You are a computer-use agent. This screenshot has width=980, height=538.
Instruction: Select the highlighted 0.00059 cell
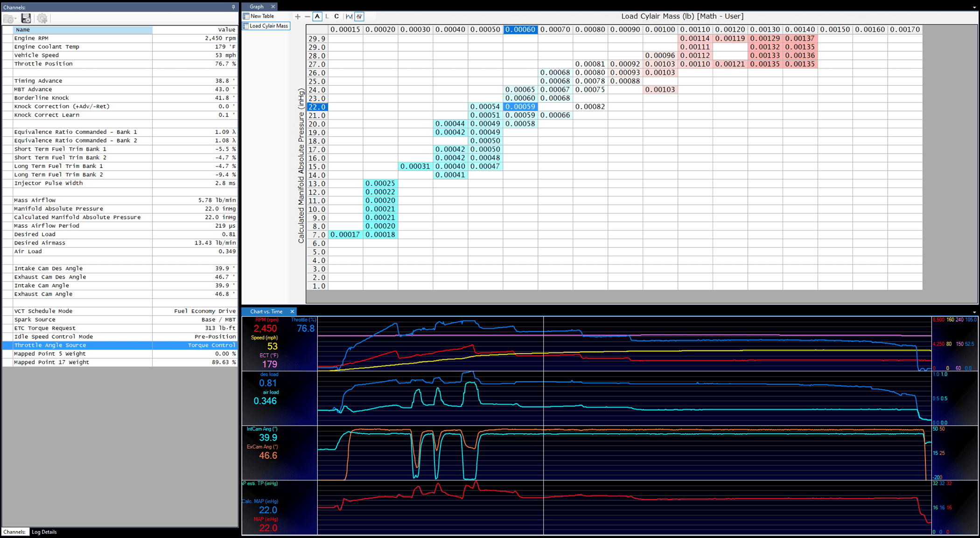coord(520,107)
